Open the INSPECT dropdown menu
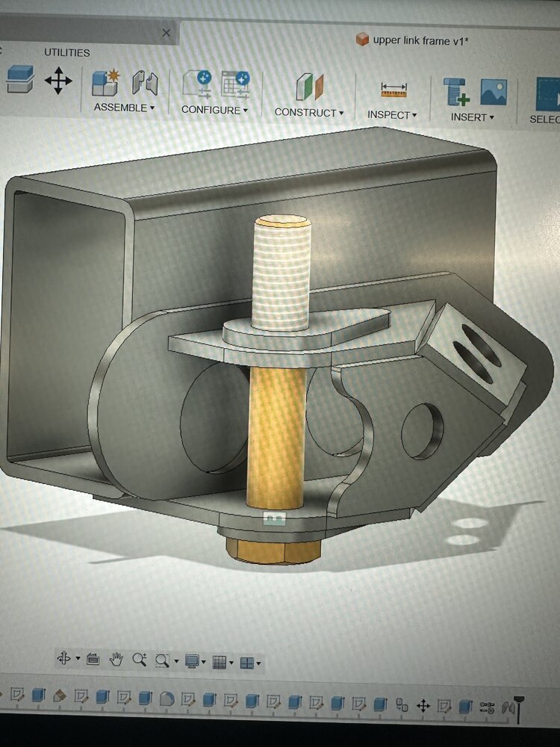The width and height of the screenshot is (560, 747). (392, 115)
